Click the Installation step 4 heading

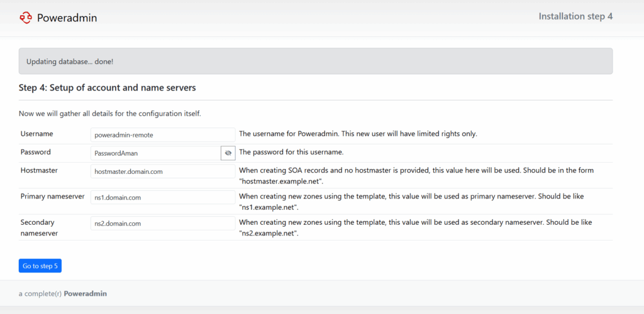pos(576,16)
